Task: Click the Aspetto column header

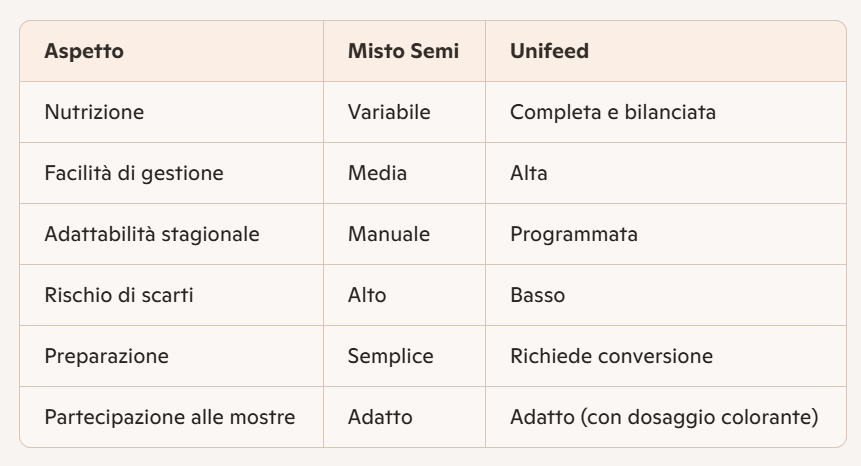Action: (84, 51)
